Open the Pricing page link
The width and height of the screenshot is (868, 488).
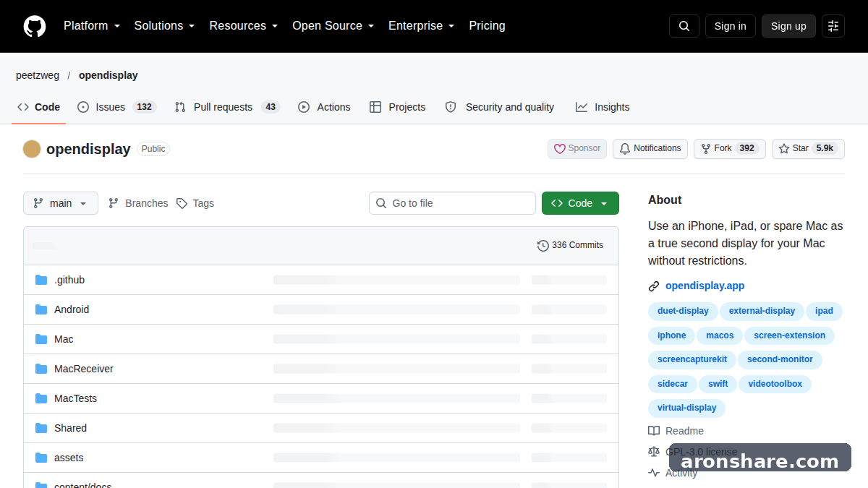coord(488,26)
